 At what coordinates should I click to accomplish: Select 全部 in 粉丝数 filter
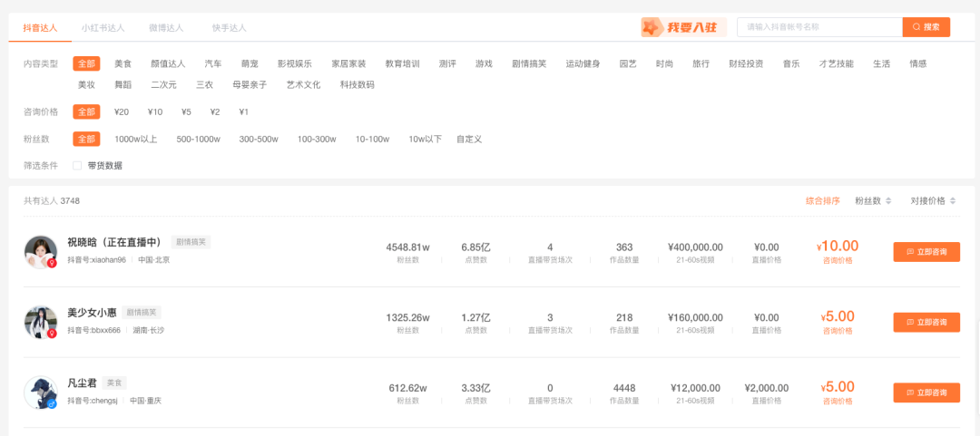pyautogui.click(x=86, y=139)
